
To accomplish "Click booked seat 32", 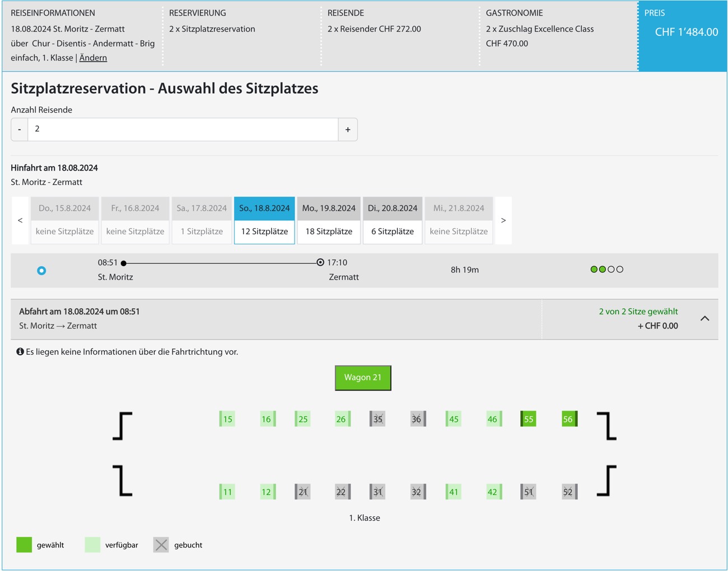I will click(418, 492).
